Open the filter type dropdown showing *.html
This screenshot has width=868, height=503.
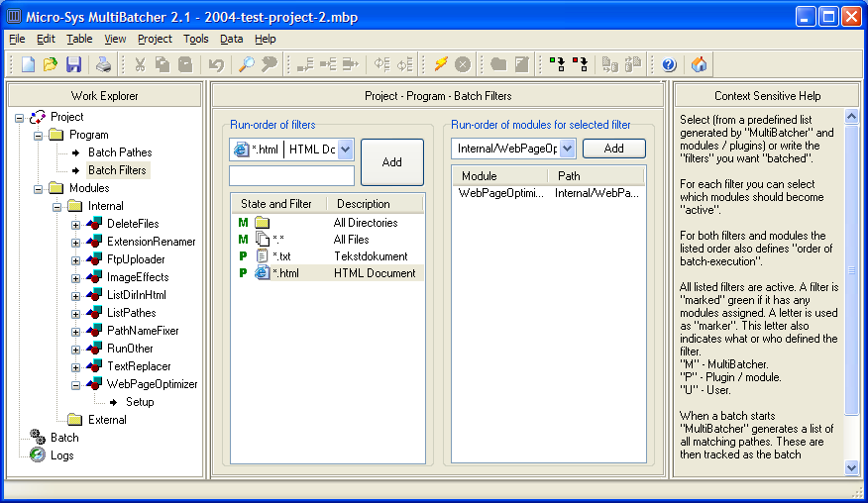pyautogui.click(x=345, y=150)
